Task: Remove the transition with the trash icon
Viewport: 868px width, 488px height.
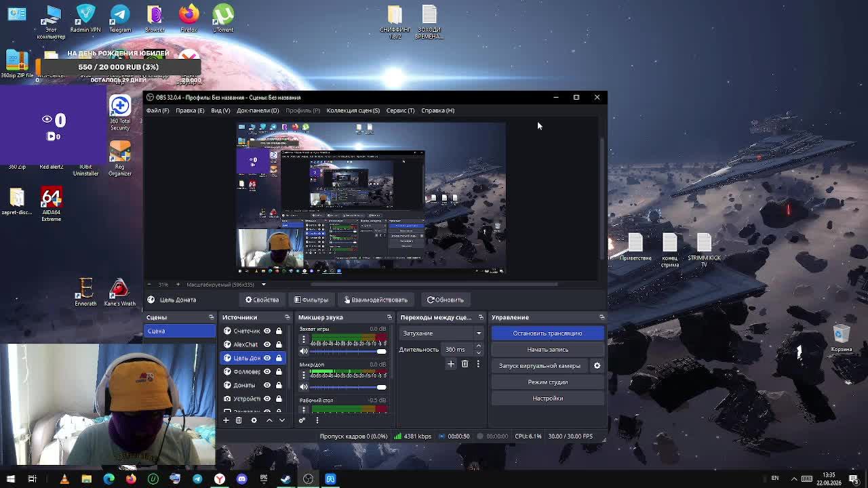Action: (x=465, y=364)
